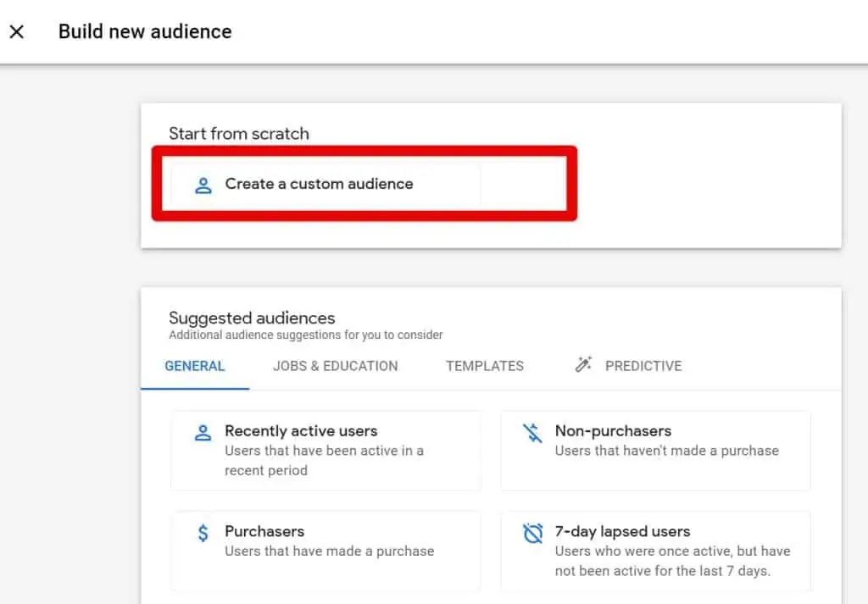
Task: Click the Suggested audiences heading
Action: 251,318
